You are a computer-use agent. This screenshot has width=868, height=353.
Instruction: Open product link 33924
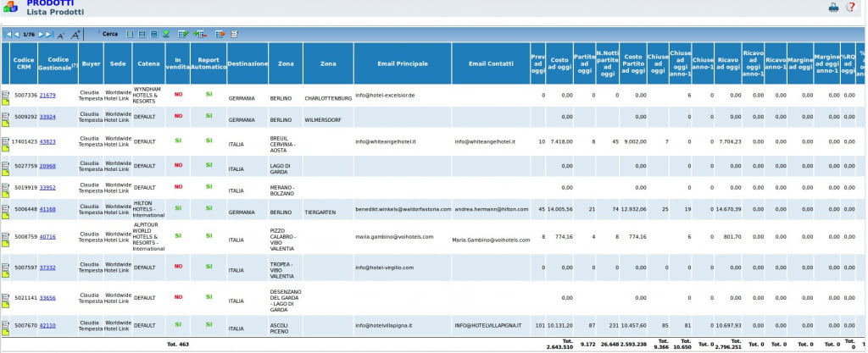click(x=47, y=117)
